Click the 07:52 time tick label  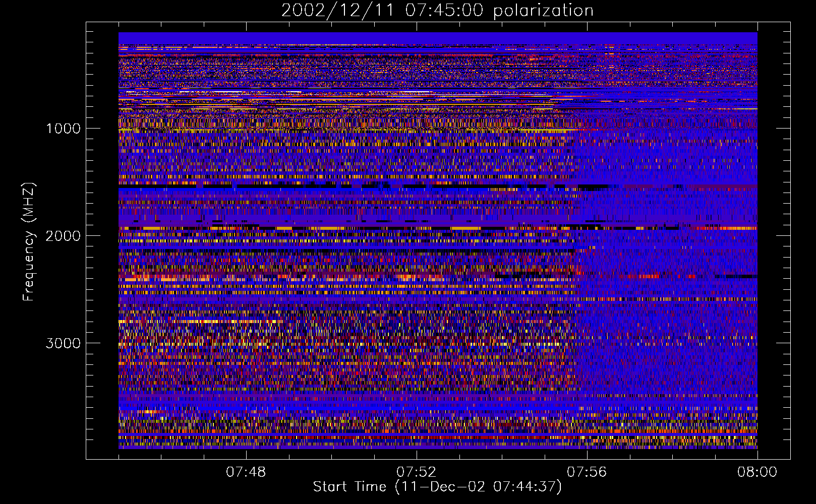click(x=416, y=472)
